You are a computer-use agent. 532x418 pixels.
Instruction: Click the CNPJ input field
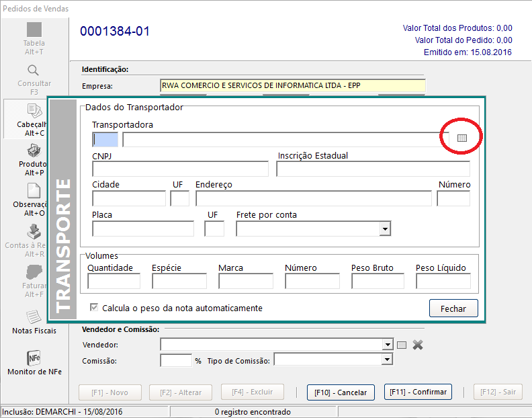(180, 169)
